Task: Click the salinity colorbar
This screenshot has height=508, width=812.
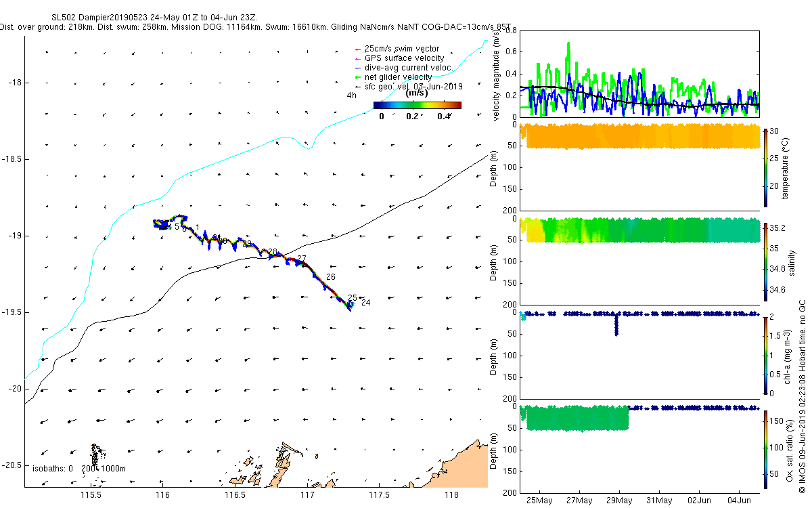Action: pyautogui.click(x=765, y=261)
